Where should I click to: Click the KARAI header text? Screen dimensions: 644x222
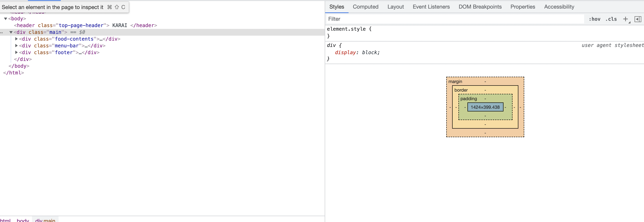tap(120, 25)
